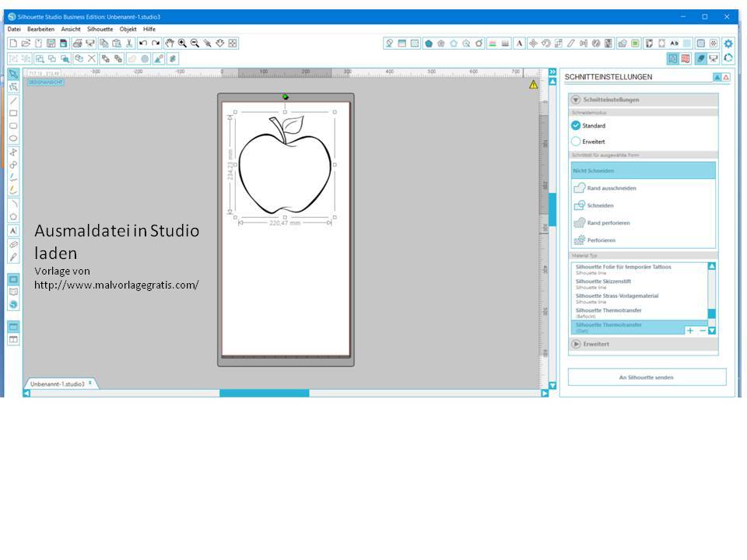Click the apple drawing on the canvas
The width and height of the screenshot is (747, 560).
pos(285,165)
